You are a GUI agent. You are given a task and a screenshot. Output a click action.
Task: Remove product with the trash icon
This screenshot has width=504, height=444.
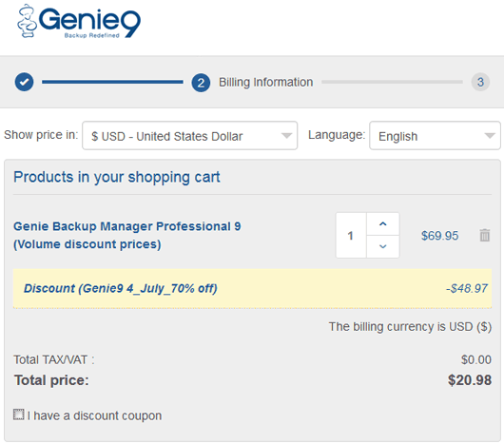485,235
